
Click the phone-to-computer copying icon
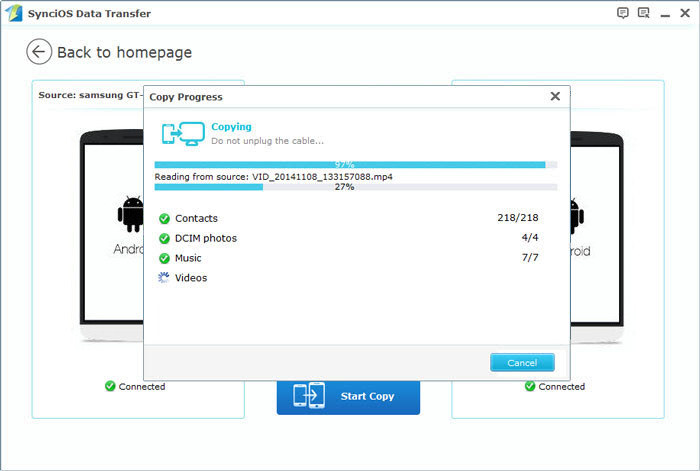tap(183, 133)
